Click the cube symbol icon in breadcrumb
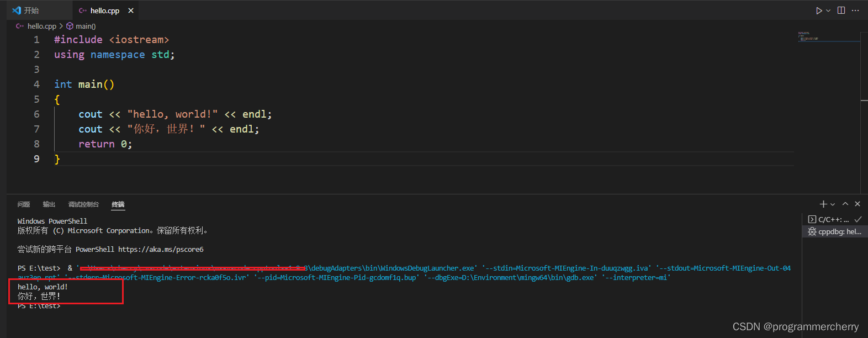The height and width of the screenshot is (338, 868). point(70,26)
